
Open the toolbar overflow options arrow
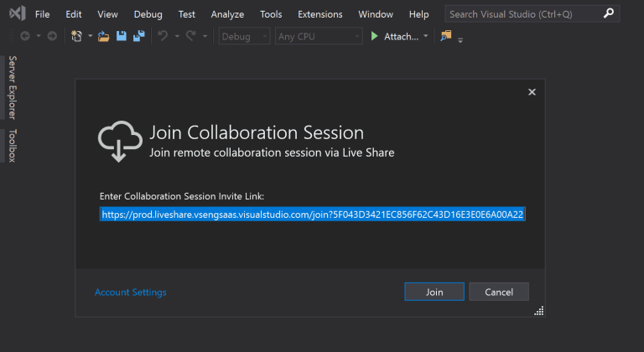pyautogui.click(x=460, y=40)
